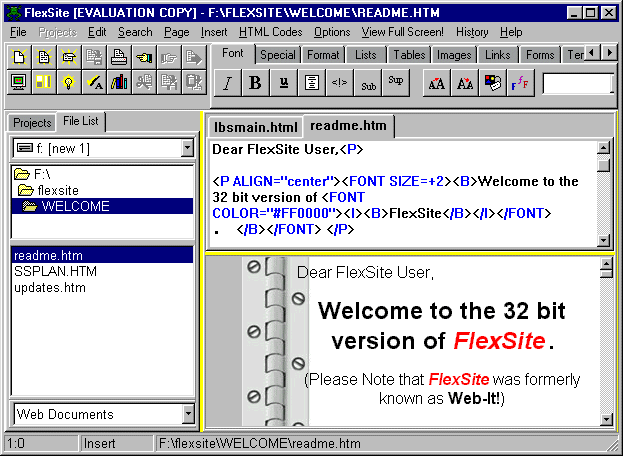The image size is (623, 456).
Task: Apply italic formatting with the I button
Action: tap(227, 83)
